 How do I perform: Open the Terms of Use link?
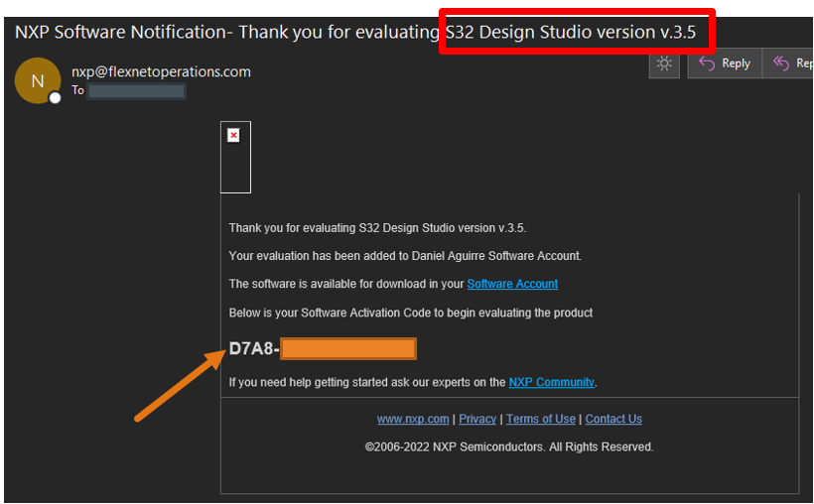(x=541, y=419)
